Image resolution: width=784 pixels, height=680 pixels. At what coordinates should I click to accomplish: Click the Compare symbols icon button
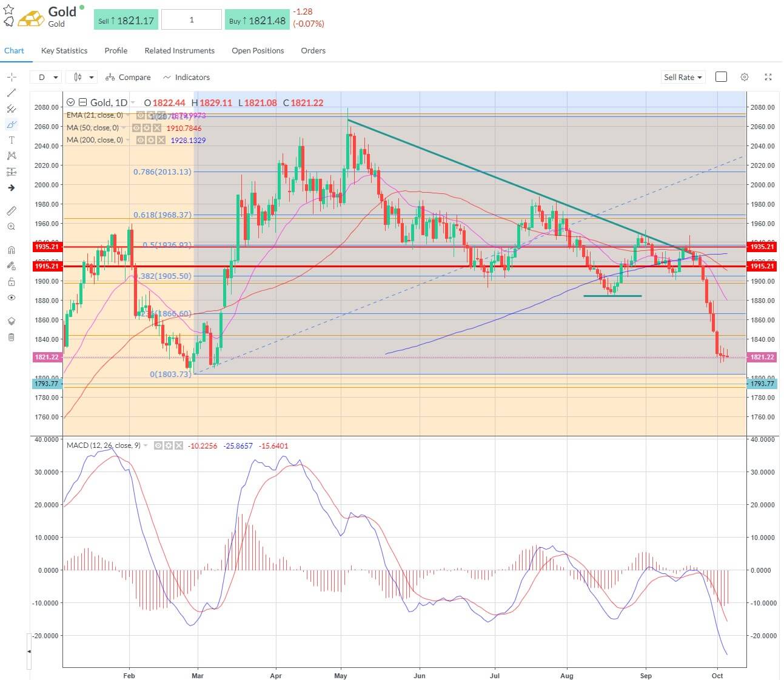click(x=127, y=77)
